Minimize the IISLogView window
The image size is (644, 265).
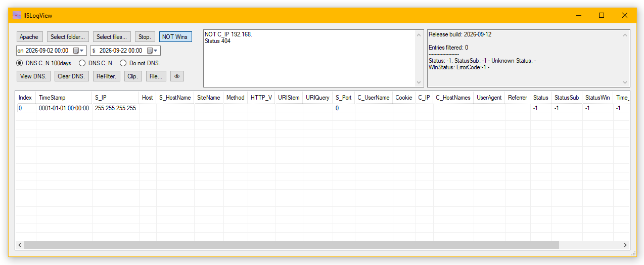click(578, 15)
